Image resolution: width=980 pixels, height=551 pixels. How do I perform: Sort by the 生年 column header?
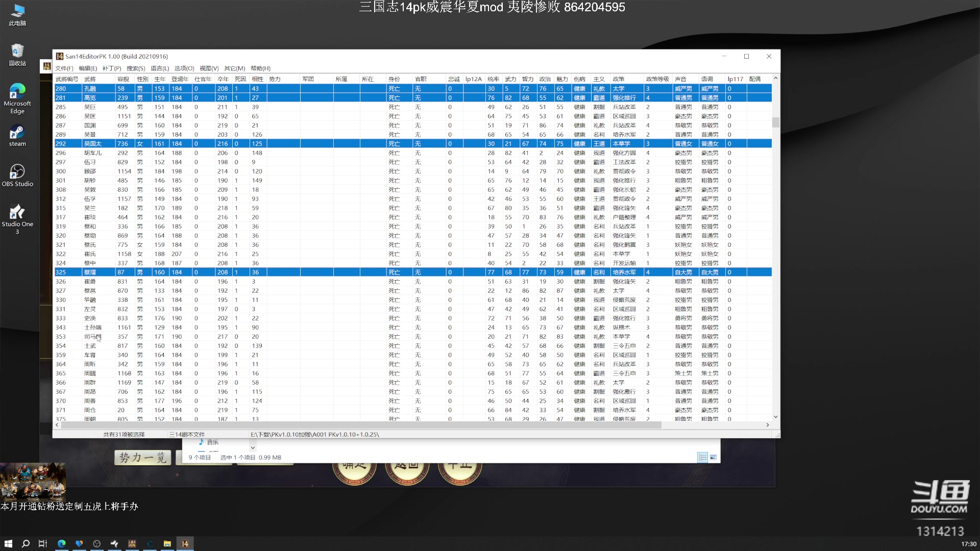coord(160,79)
